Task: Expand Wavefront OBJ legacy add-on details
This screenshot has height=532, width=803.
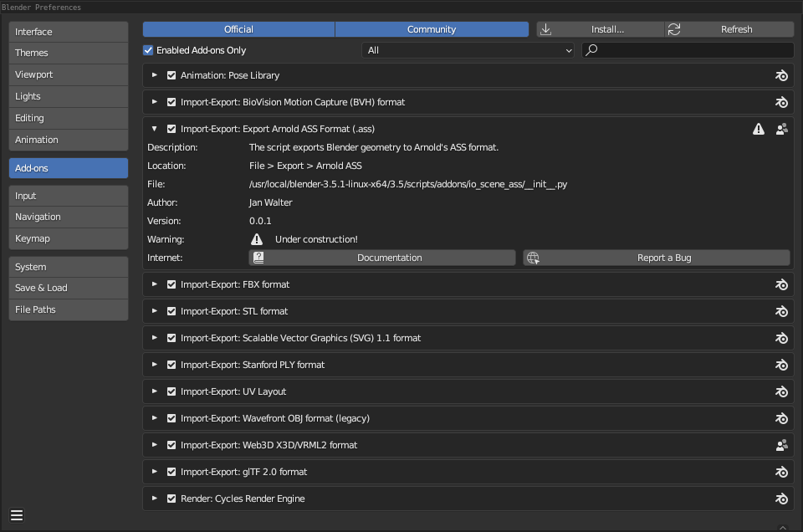Action: click(154, 418)
